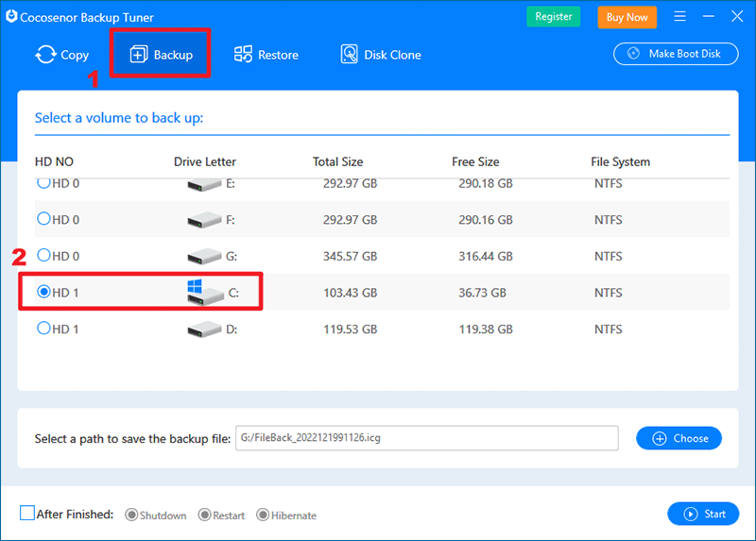Click the Drive Letter column header
Screen dimensions: 756x541
205,161
